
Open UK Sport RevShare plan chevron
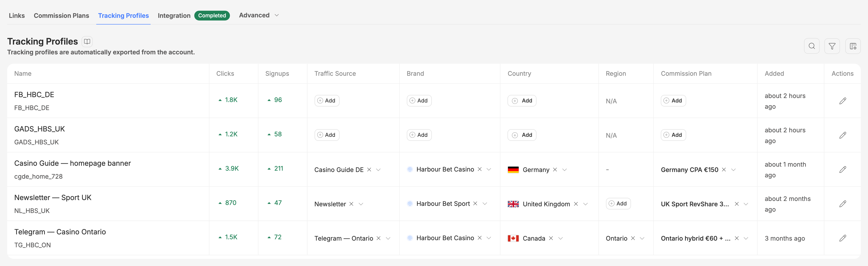pos(746,204)
